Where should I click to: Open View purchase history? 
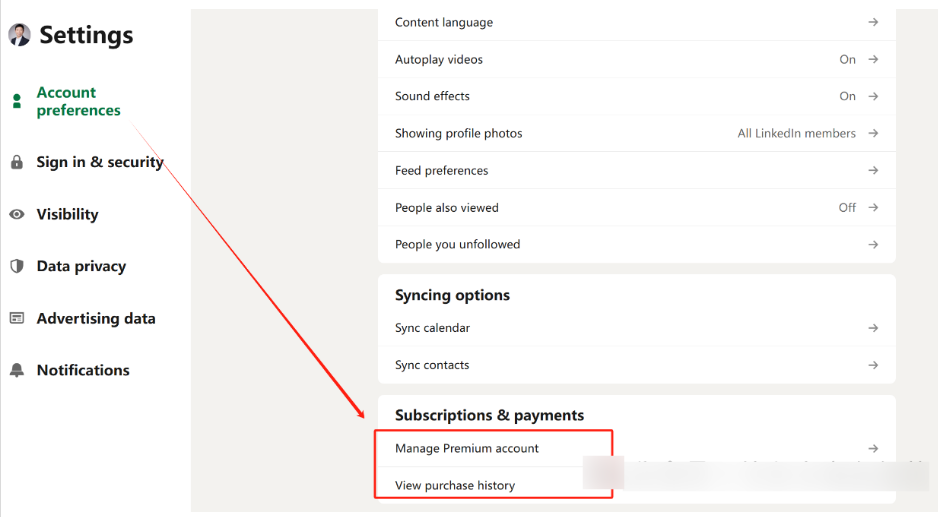click(x=455, y=485)
